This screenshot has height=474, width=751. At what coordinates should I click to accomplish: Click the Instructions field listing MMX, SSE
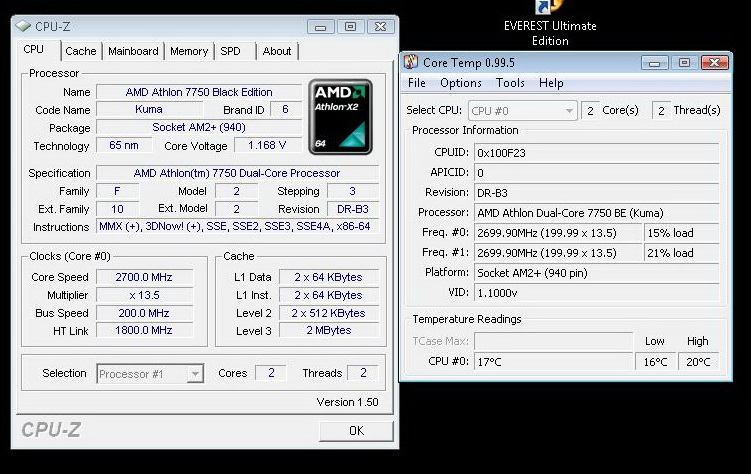coord(237,226)
